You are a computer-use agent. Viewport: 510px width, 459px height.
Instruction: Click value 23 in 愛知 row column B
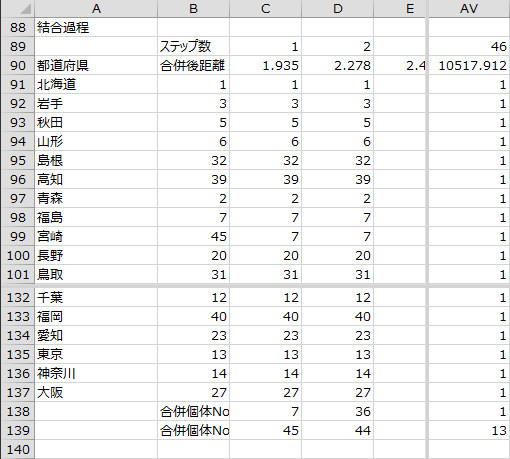click(193, 335)
